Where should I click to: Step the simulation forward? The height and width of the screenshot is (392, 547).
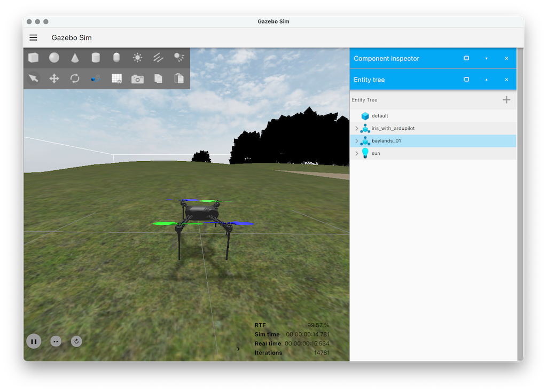pyautogui.click(x=55, y=341)
